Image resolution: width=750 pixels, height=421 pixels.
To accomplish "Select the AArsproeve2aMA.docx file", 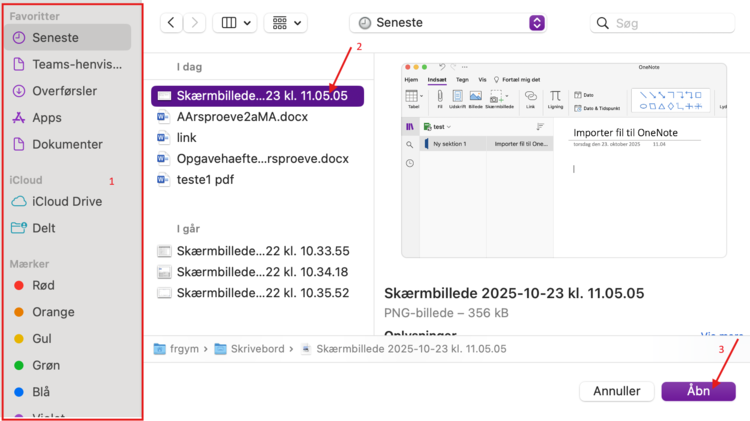I will point(242,117).
